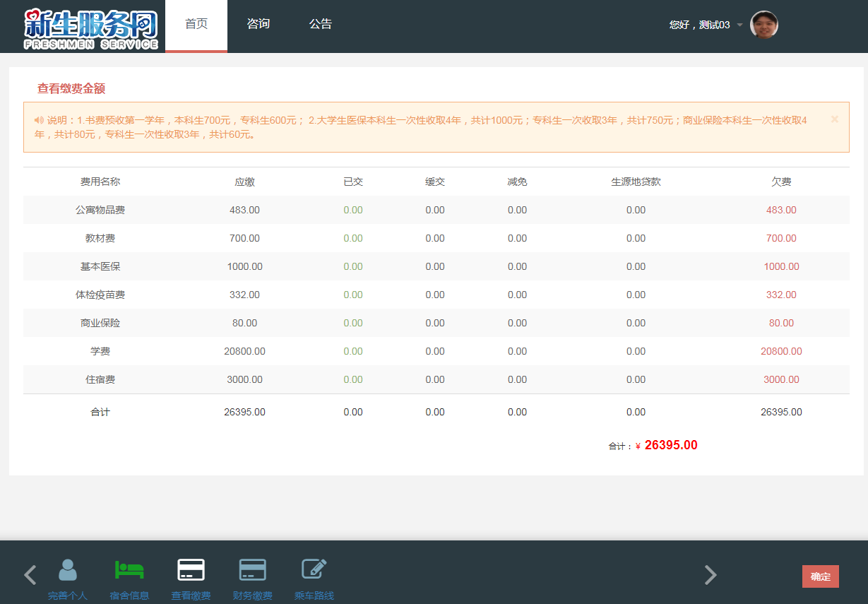Click the user avatar photo
Image resolution: width=868 pixels, height=604 pixels.
point(763,25)
